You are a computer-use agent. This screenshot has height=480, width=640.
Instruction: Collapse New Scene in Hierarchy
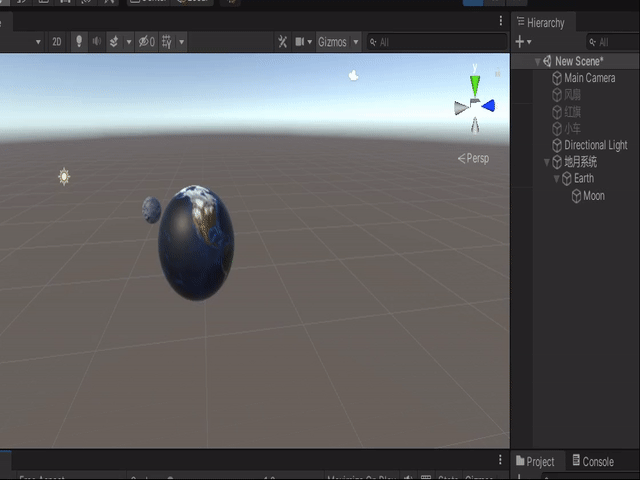pyautogui.click(x=538, y=62)
